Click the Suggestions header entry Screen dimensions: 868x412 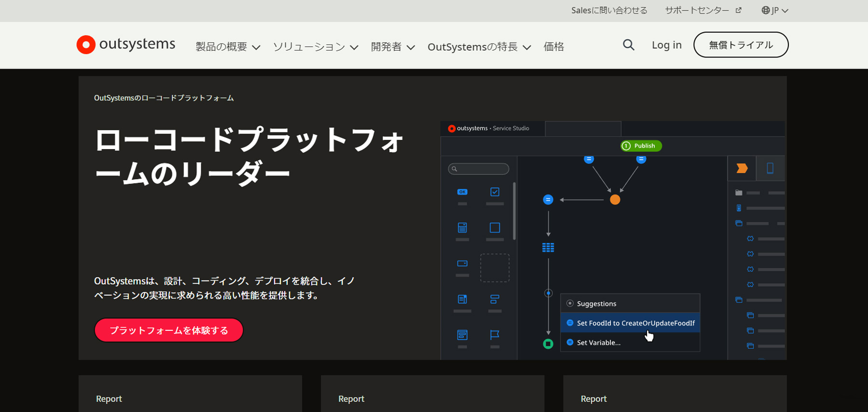[630, 303]
